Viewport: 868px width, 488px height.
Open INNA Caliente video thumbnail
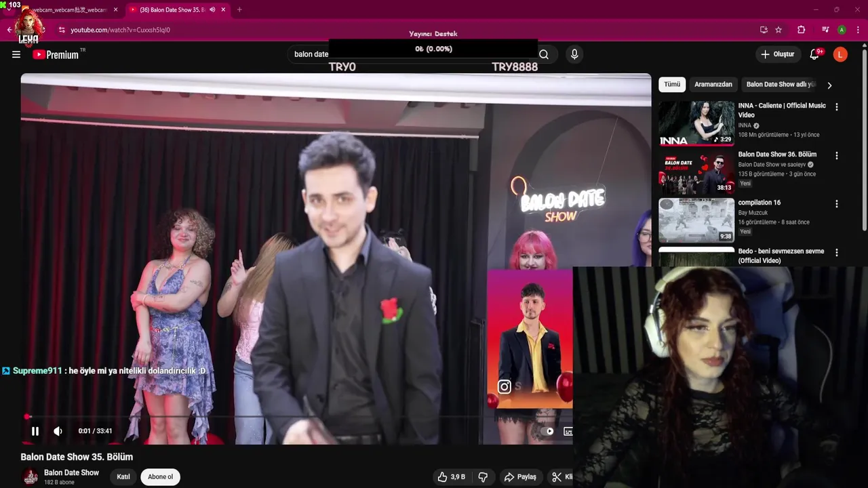coord(696,123)
